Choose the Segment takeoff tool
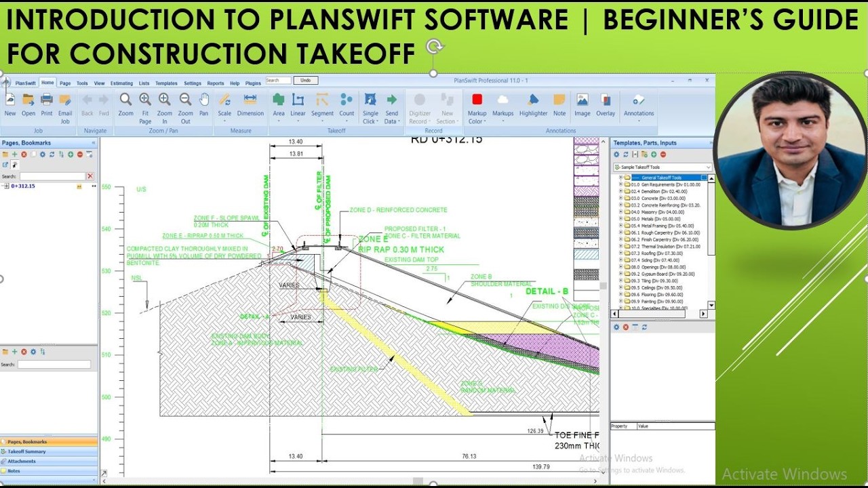Image resolution: width=868 pixels, height=488 pixels. [322, 105]
